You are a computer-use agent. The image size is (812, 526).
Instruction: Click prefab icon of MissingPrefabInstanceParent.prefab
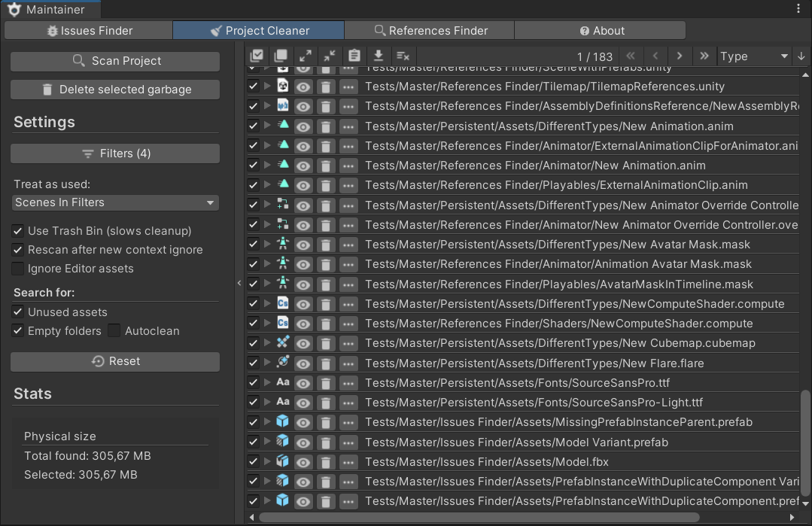pyautogui.click(x=283, y=421)
